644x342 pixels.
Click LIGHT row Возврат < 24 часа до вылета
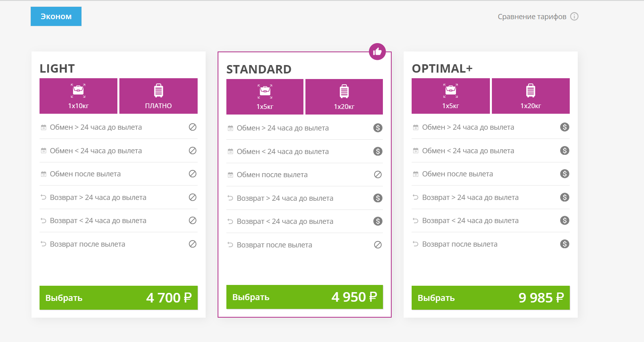(x=98, y=221)
